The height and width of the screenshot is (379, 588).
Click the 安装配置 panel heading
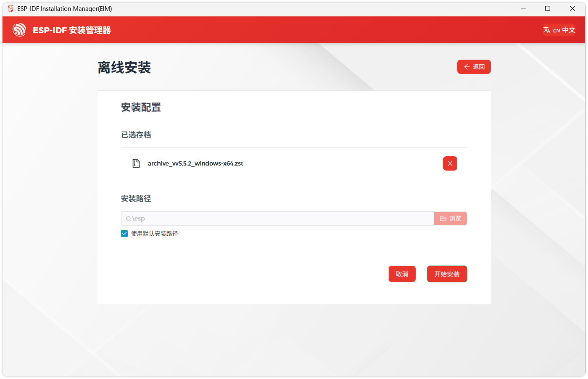pos(140,107)
